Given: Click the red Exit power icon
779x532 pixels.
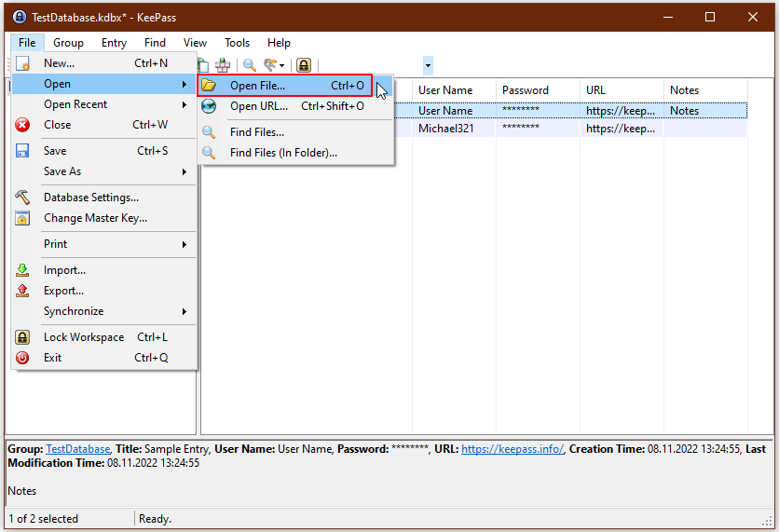Looking at the screenshot, I should pos(22,358).
